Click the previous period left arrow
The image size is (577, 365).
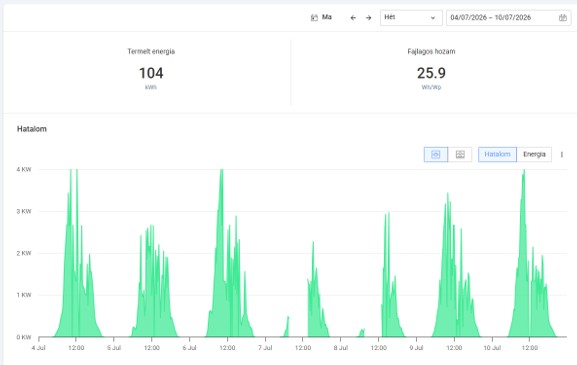(x=353, y=18)
